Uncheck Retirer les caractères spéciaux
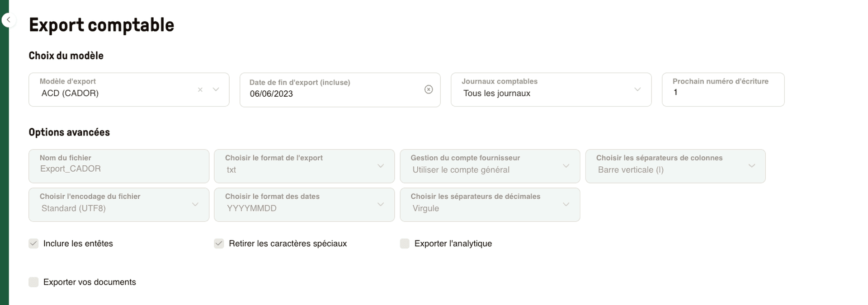Screen dimensions: 868x305 219,243
